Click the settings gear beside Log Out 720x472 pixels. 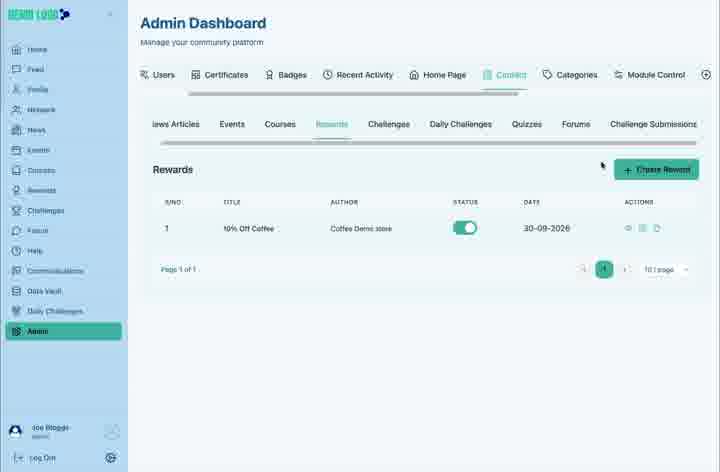[111, 457]
